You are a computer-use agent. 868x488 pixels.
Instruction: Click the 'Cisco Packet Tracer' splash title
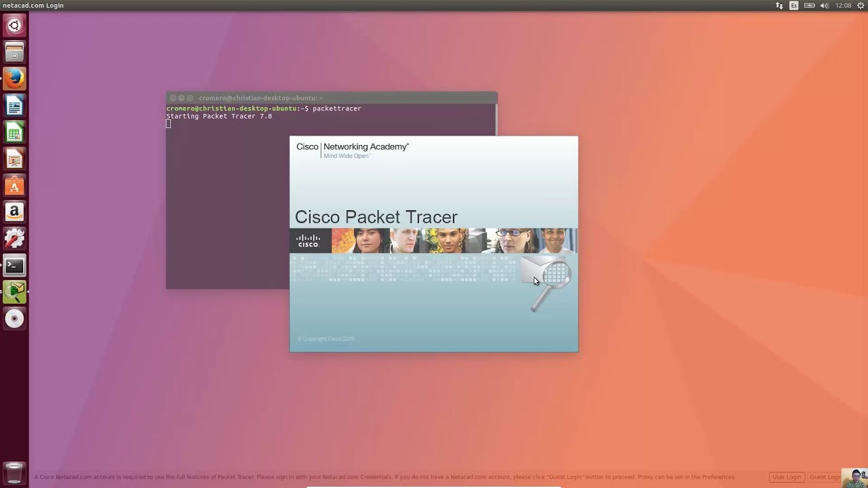[376, 217]
